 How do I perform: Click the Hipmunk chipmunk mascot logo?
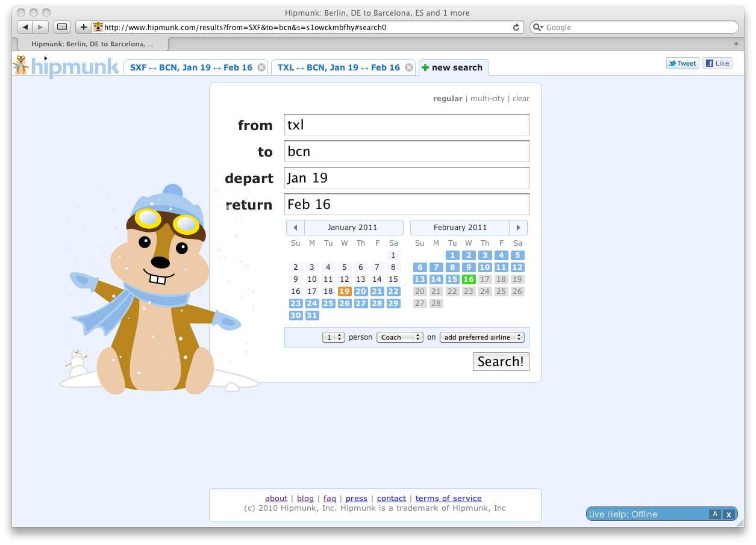[22, 65]
